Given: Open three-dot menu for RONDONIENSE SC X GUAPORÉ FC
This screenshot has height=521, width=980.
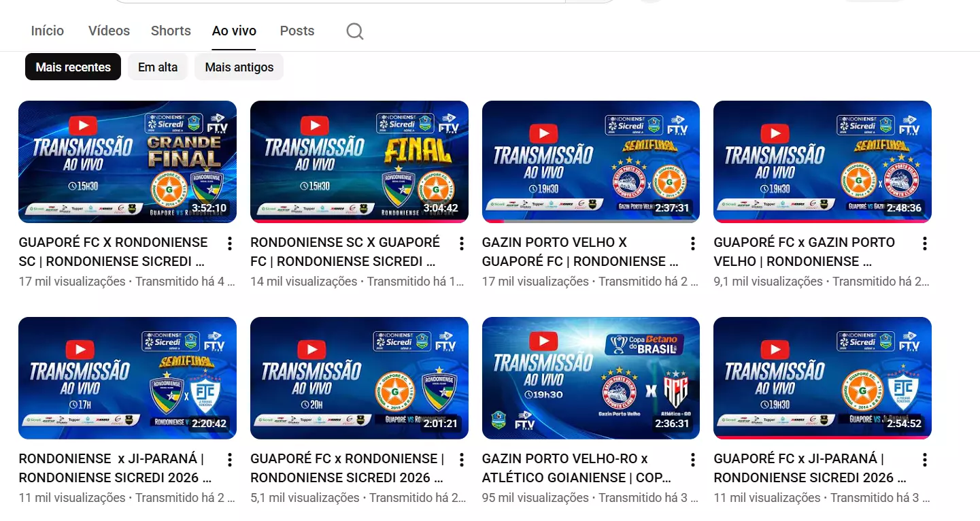Looking at the screenshot, I should point(461,243).
